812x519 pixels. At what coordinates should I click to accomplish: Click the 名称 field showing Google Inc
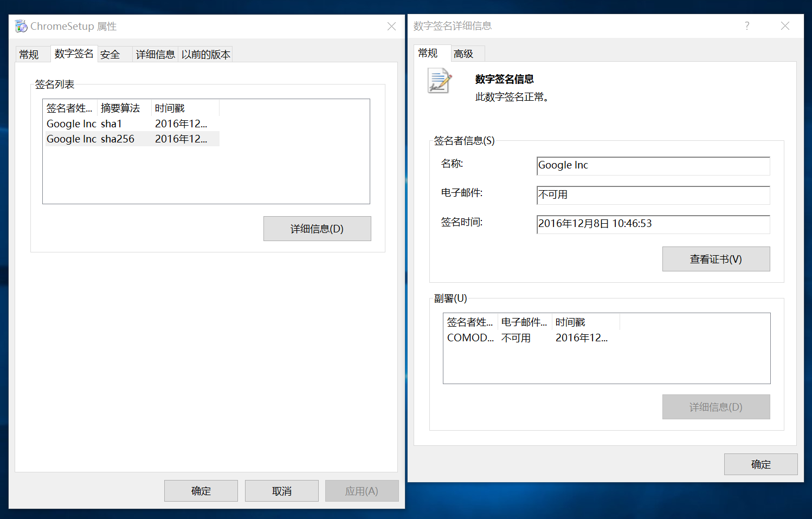pos(653,166)
